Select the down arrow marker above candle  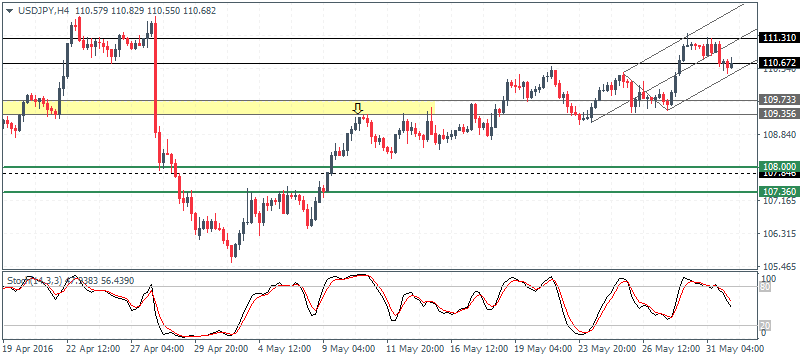[x=358, y=108]
